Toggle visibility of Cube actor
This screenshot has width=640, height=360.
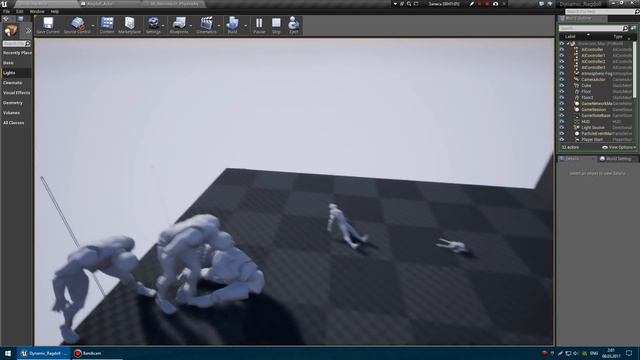coord(562,86)
